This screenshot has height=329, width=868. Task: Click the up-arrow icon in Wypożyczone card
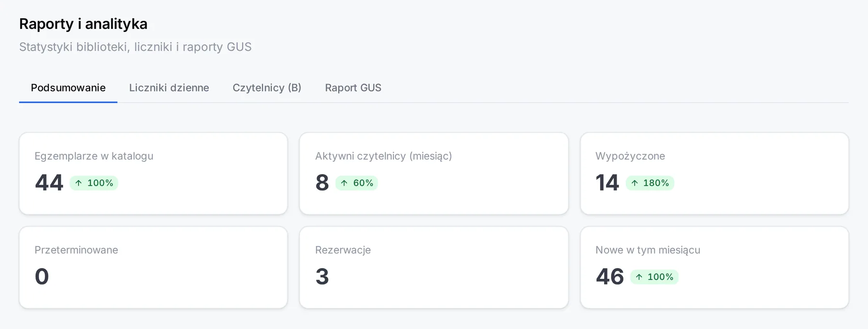[x=635, y=183]
